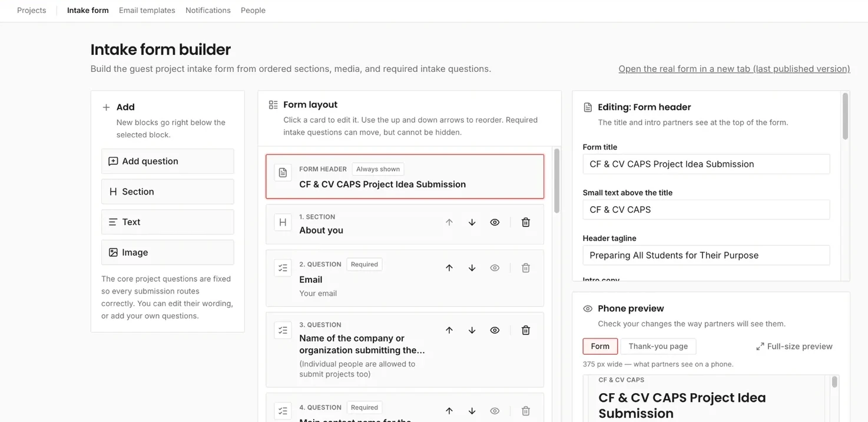This screenshot has height=422, width=868.
Task: Click the Always shown badge
Action: tap(378, 169)
